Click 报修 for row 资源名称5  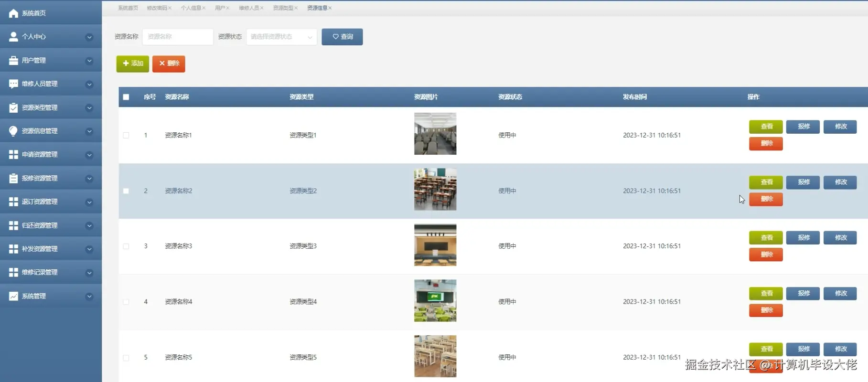pyautogui.click(x=803, y=349)
